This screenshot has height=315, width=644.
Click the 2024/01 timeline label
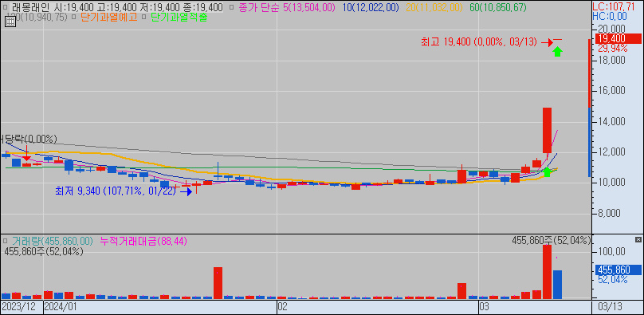coord(61,307)
